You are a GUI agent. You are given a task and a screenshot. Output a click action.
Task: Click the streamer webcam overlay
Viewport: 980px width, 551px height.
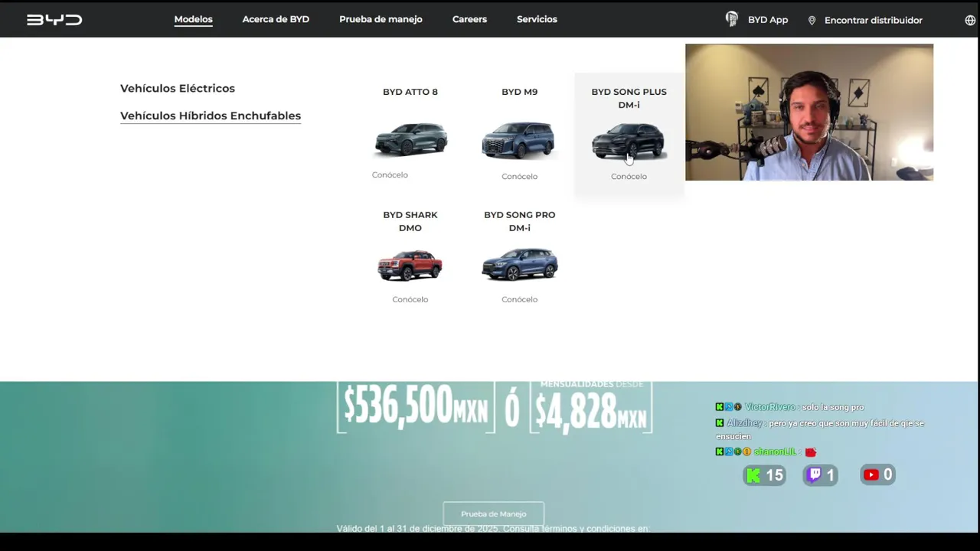809,112
